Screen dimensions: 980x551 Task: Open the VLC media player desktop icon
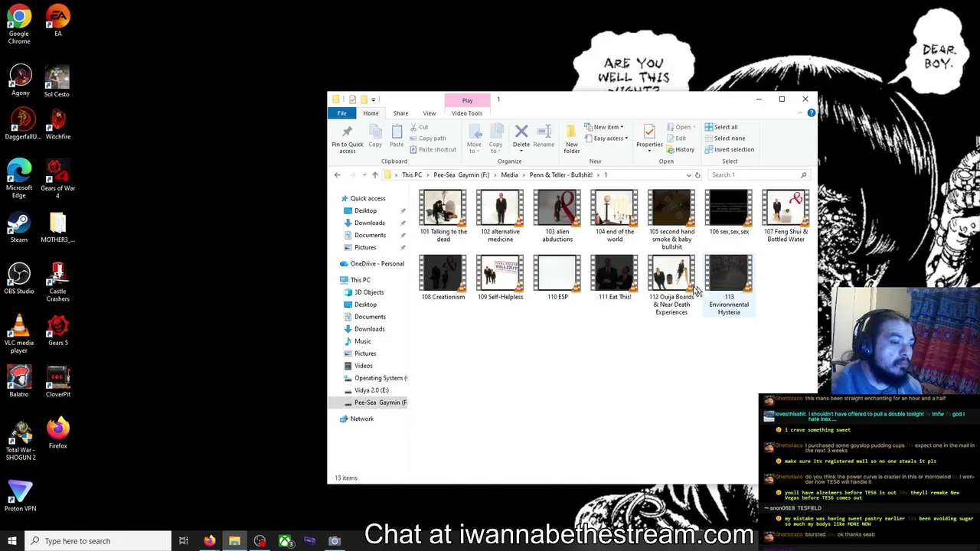coord(19,334)
